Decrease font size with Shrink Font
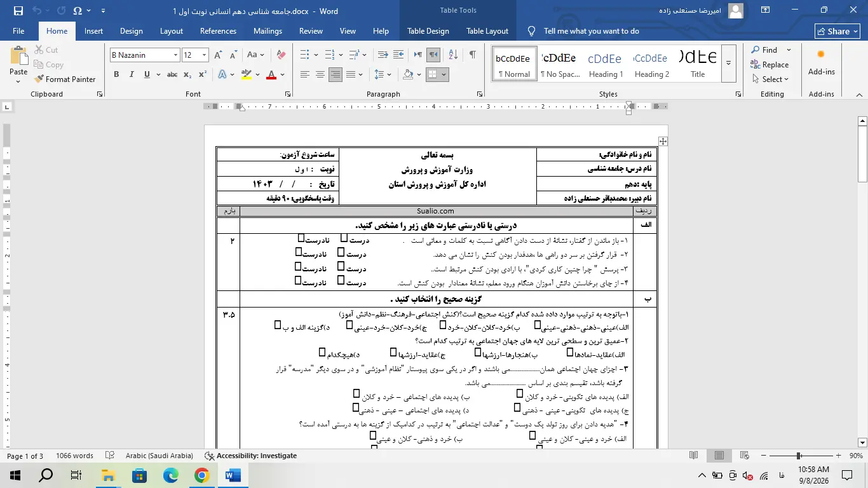This screenshot has width=868, height=488. tap(233, 55)
